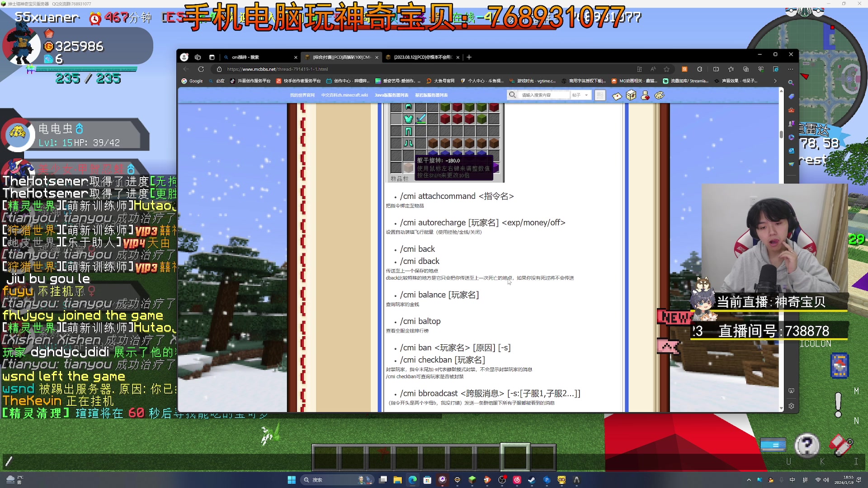Open the Edge workspaces icon

(198, 57)
